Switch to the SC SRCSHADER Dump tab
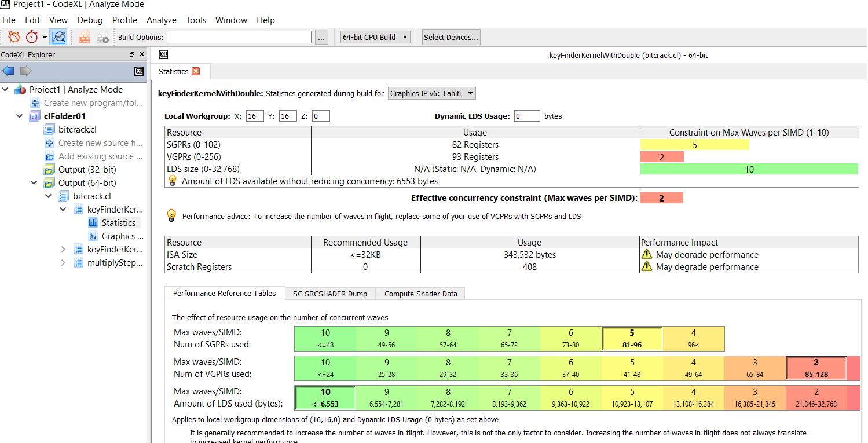The width and height of the screenshot is (868, 443). coord(329,294)
